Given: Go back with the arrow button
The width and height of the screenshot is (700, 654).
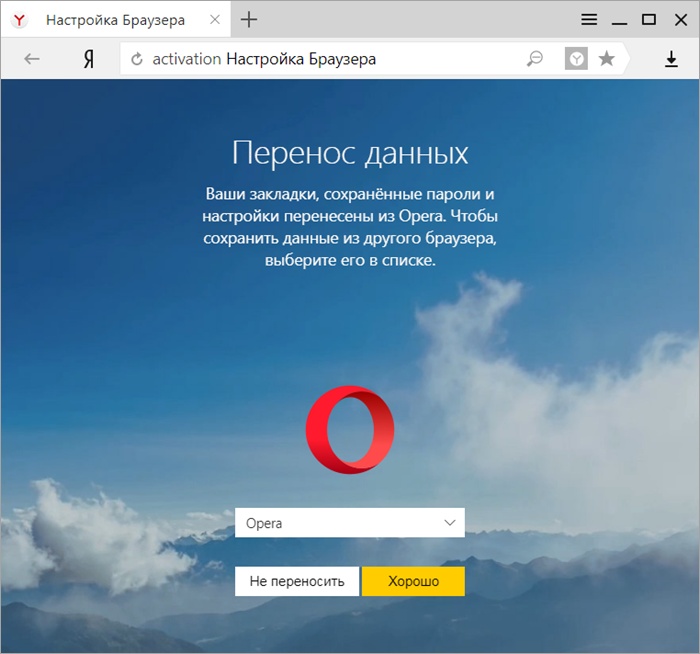Looking at the screenshot, I should (32, 58).
